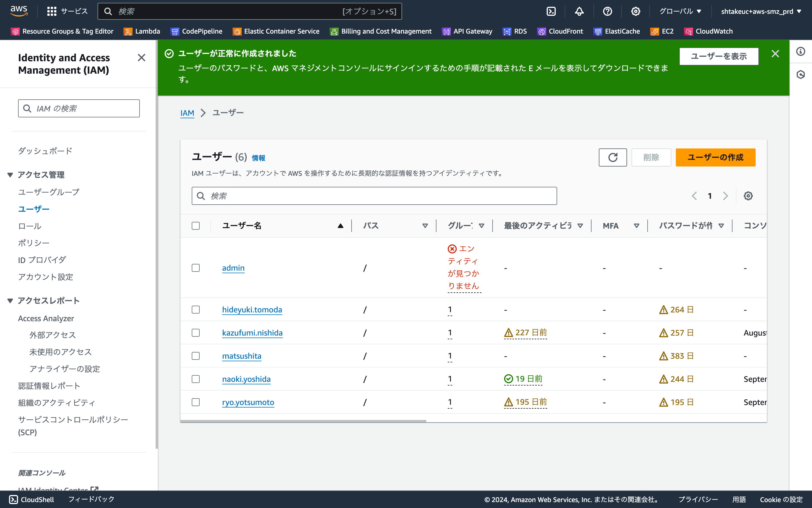Image resolution: width=812 pixels, height=508 pixels.
Task: Click the AWS logo home icon
Action: [x=19, y=11]
